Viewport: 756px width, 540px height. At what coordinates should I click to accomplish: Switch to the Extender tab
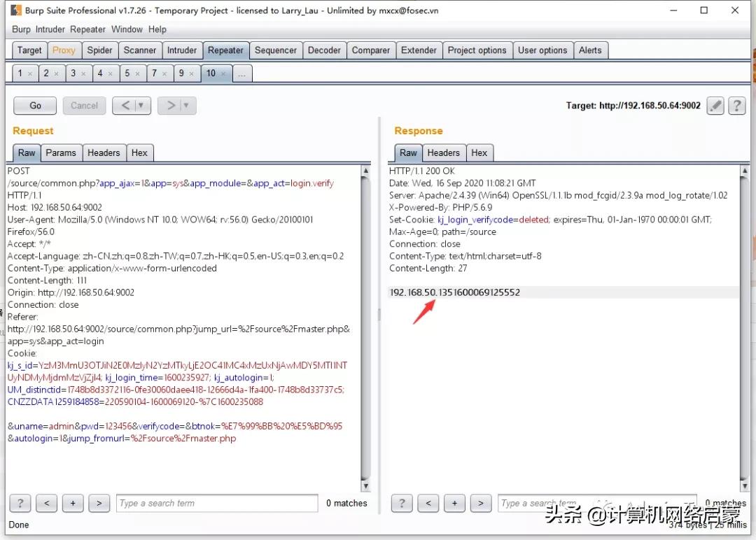click(x=419, y=50)
